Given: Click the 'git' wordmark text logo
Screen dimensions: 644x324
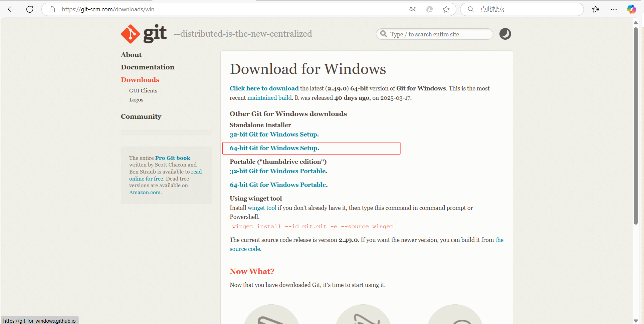Looking at the screenshot, I should point(155,33).
